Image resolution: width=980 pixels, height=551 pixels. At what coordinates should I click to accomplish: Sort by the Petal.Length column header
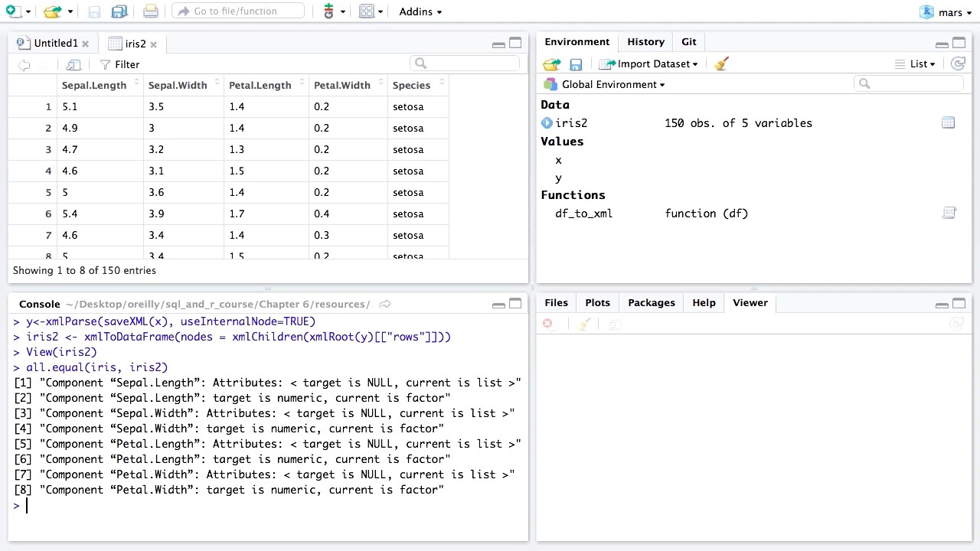point(266,85)
